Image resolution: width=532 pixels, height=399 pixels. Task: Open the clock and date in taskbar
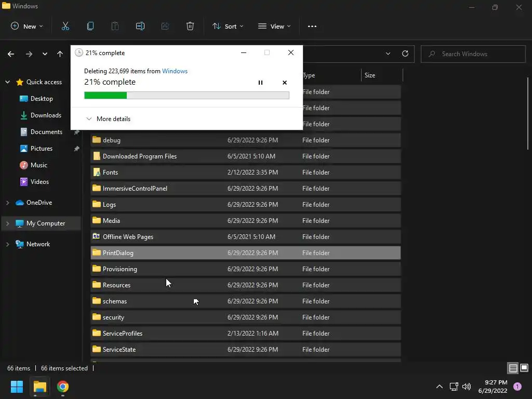pos(493,387)
